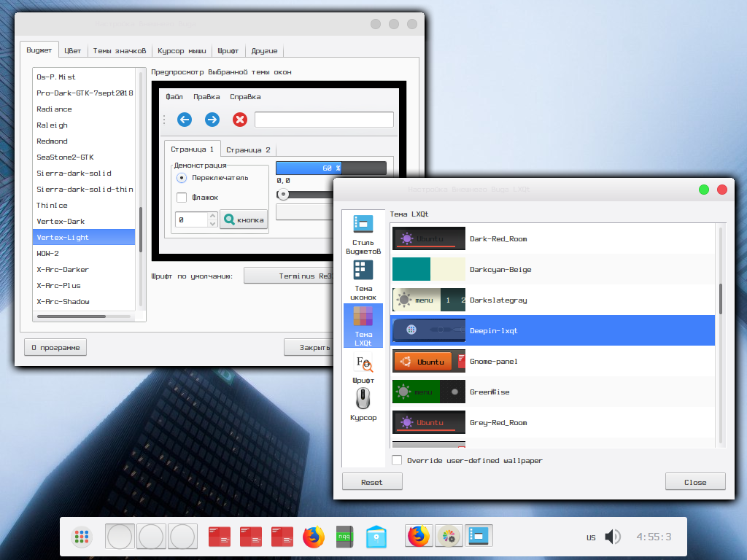Click the us keyboard layout indicator
Viewport: 747px width, 560px height.
tap(591, 537)
